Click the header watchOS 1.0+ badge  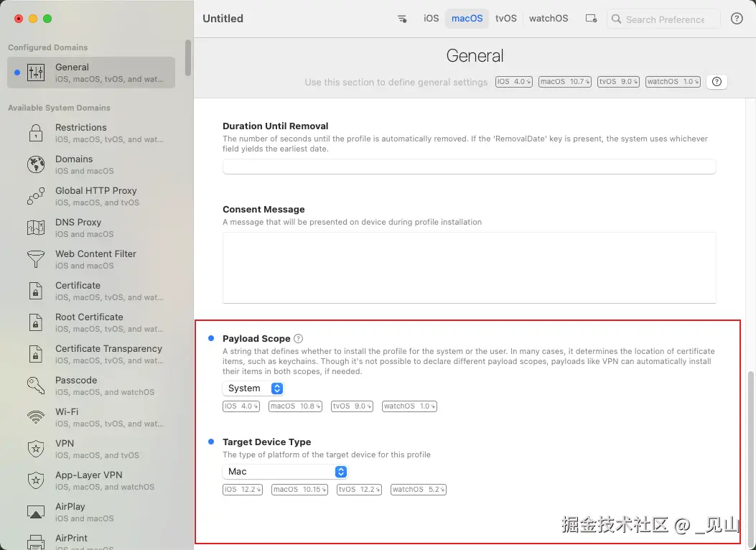pyautogui.click(x=673, y=82)
